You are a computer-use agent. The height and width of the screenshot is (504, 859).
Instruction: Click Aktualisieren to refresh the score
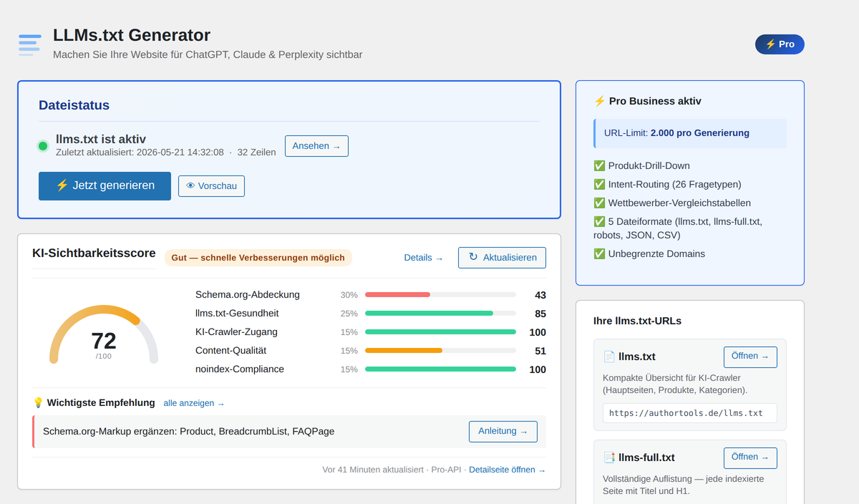tap(502, 258)
